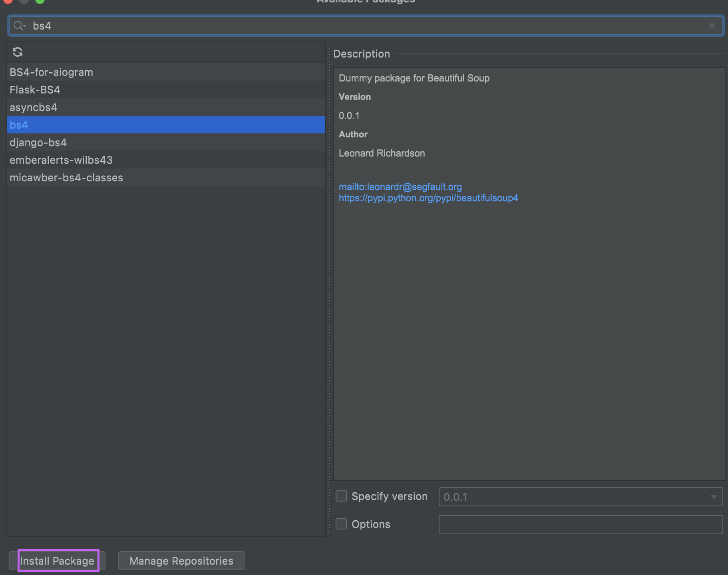Open the version 0.0.1 dropdown
This screenshot has width=728, height=575.
[581, 497]
